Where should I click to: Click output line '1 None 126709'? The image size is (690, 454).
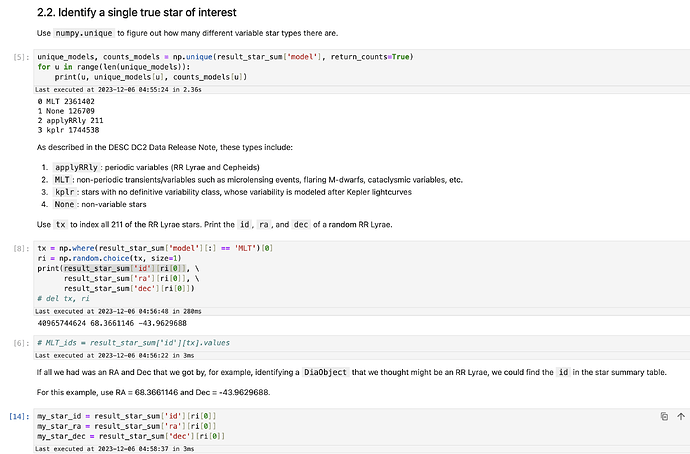(66, 111)
